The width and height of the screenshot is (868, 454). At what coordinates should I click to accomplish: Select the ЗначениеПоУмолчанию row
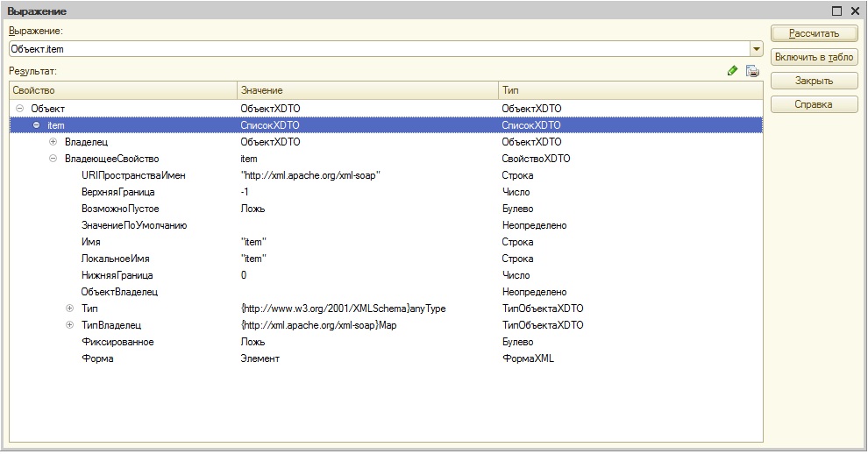pyautogui.click(x=386, y=225)
